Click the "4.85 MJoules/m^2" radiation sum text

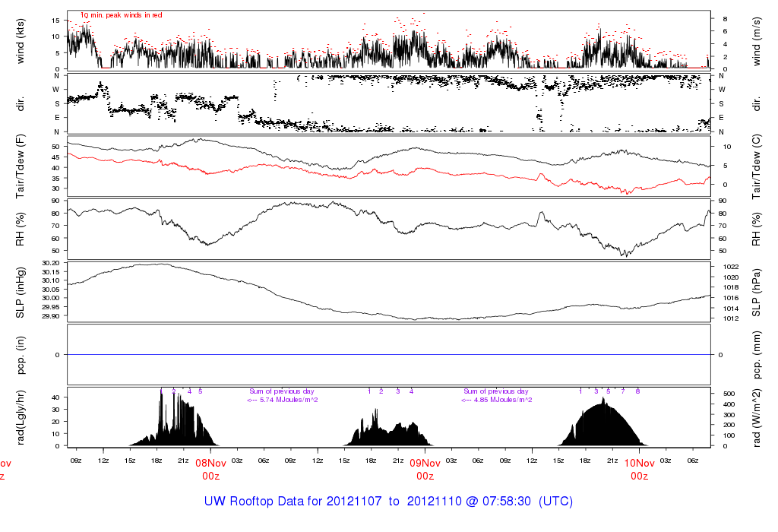click(503, 400)
